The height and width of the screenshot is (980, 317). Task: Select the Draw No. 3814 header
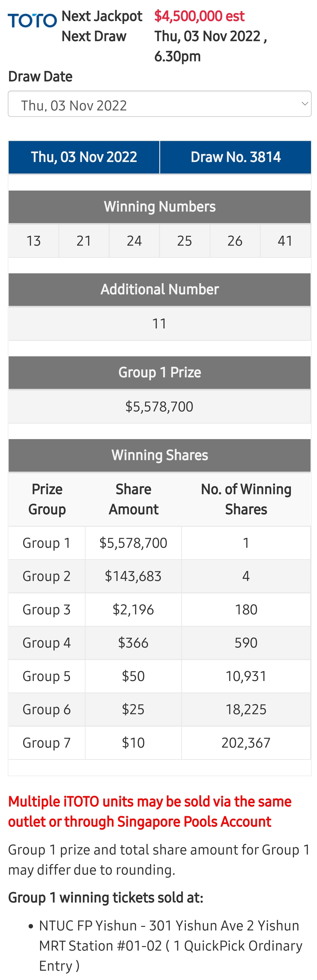(235, 157)
